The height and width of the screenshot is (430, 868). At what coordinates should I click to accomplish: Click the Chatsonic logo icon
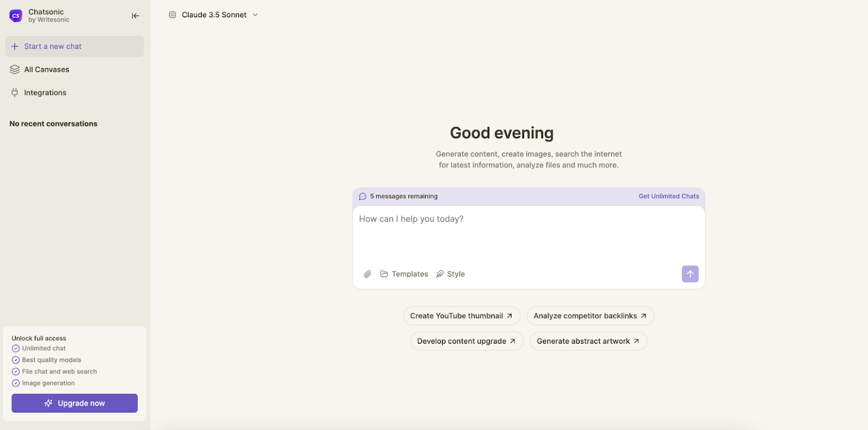[16, 16]
